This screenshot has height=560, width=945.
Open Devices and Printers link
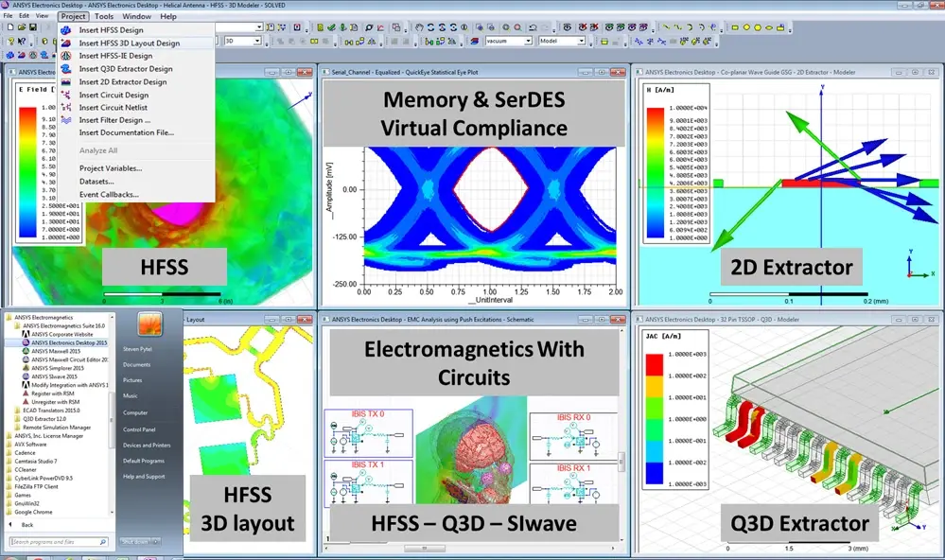[x=147, y=446]
